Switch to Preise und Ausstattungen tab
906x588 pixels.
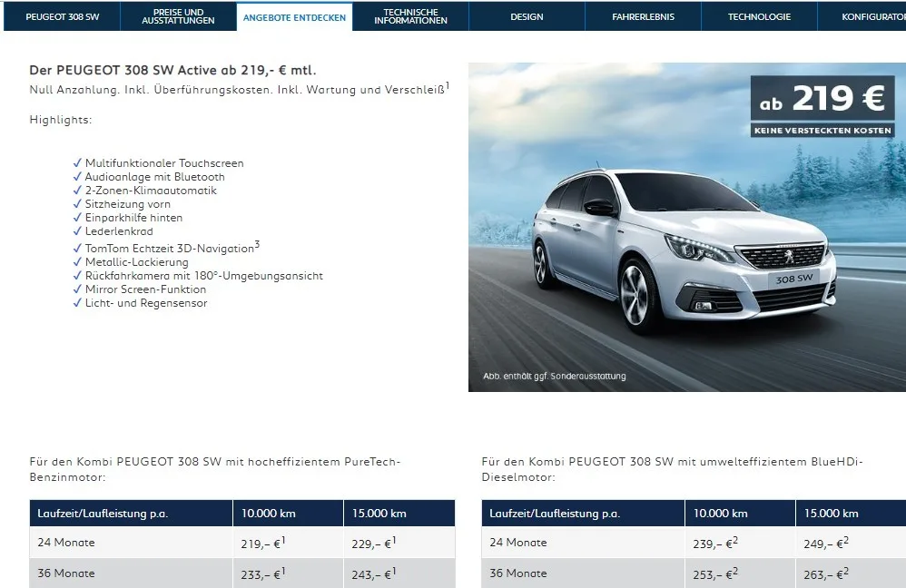point(178,16)
